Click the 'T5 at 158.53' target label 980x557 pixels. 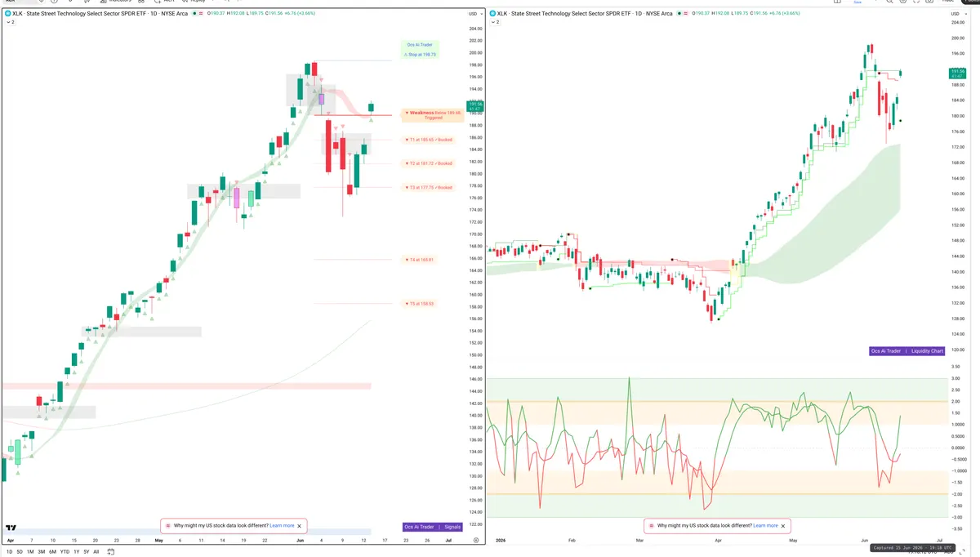coord(420,304)
